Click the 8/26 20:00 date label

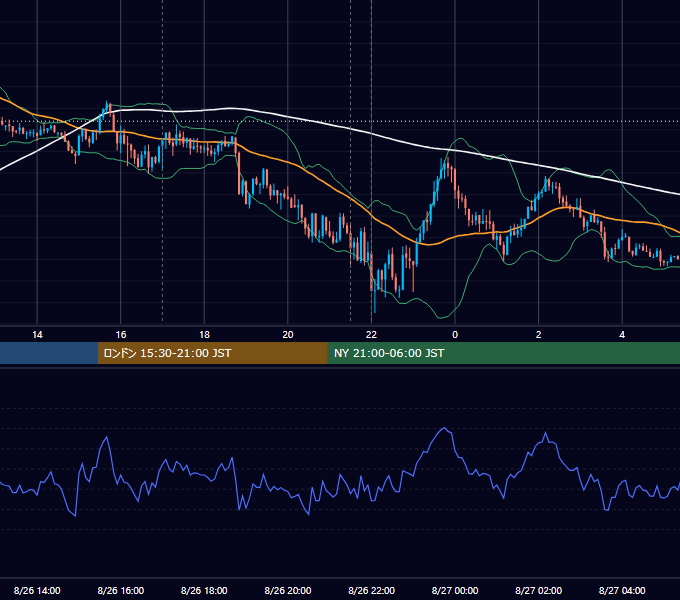(288, 590)
